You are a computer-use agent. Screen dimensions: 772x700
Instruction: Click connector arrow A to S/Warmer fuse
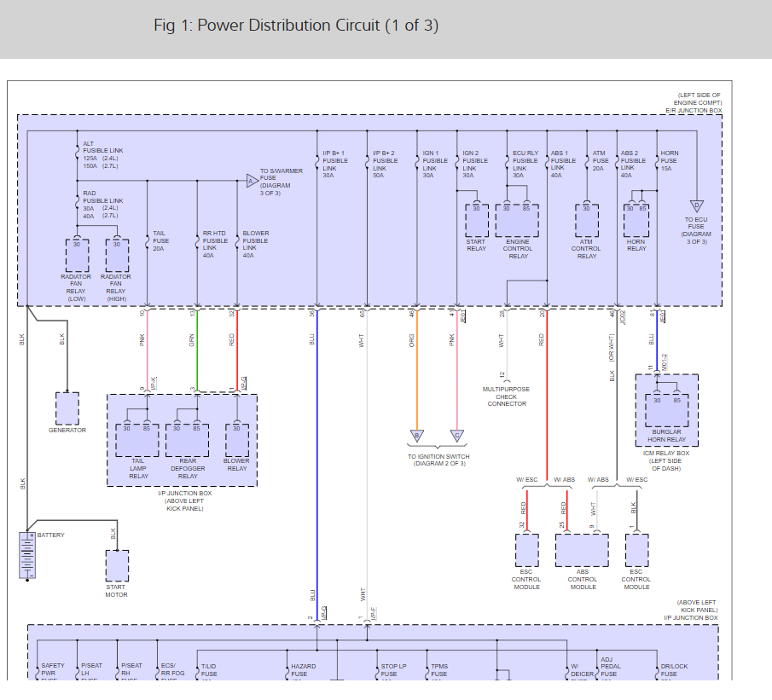[251, 181]
